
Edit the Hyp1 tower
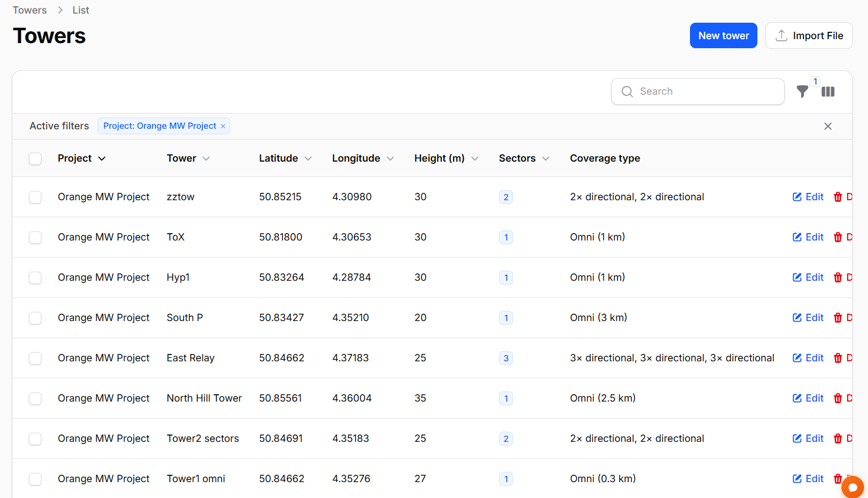point(808,277)
